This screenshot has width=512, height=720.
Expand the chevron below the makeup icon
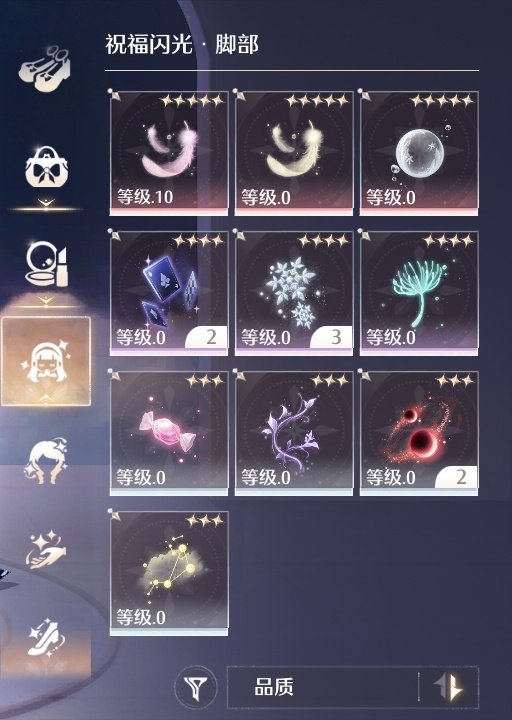(46, 300)
